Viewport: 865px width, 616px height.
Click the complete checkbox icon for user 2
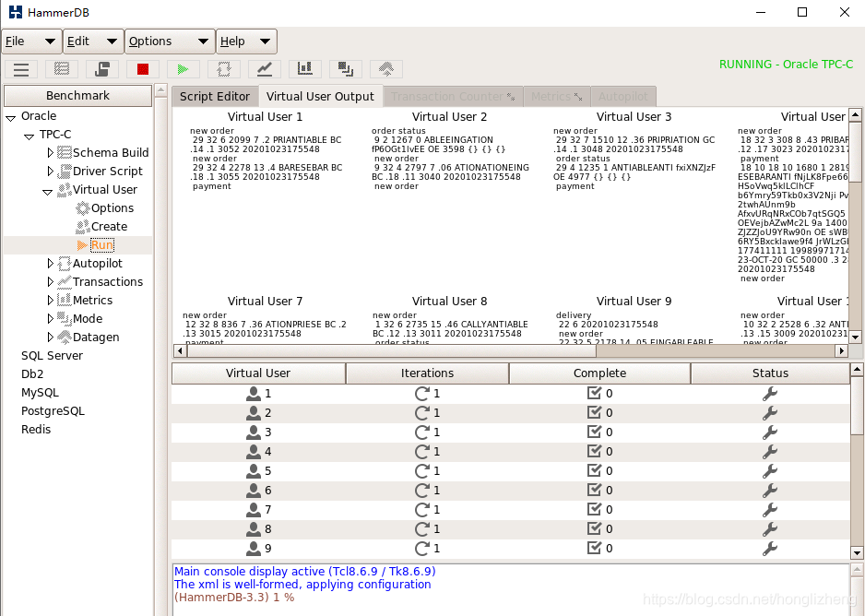[595, 412]
